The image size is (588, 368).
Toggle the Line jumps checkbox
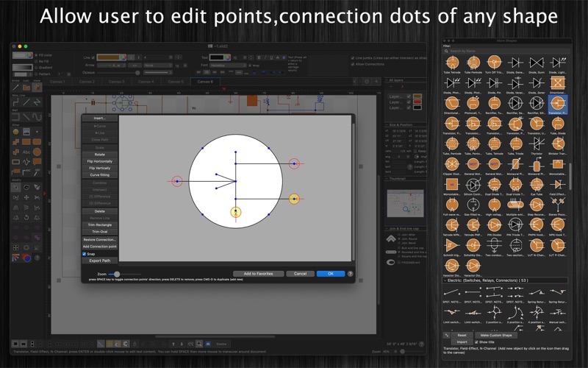[x=353, y=58]
